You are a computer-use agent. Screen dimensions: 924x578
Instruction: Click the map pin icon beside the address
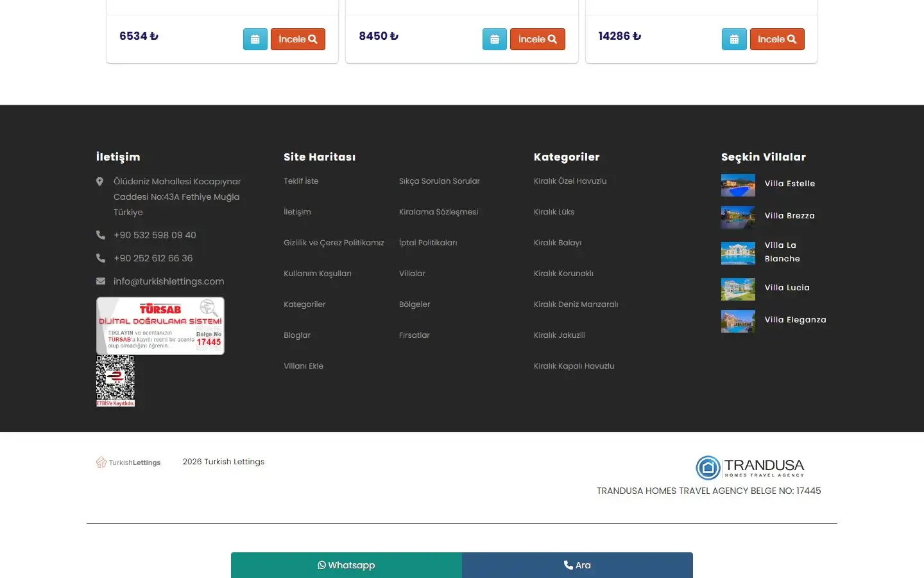coord(99,182)
